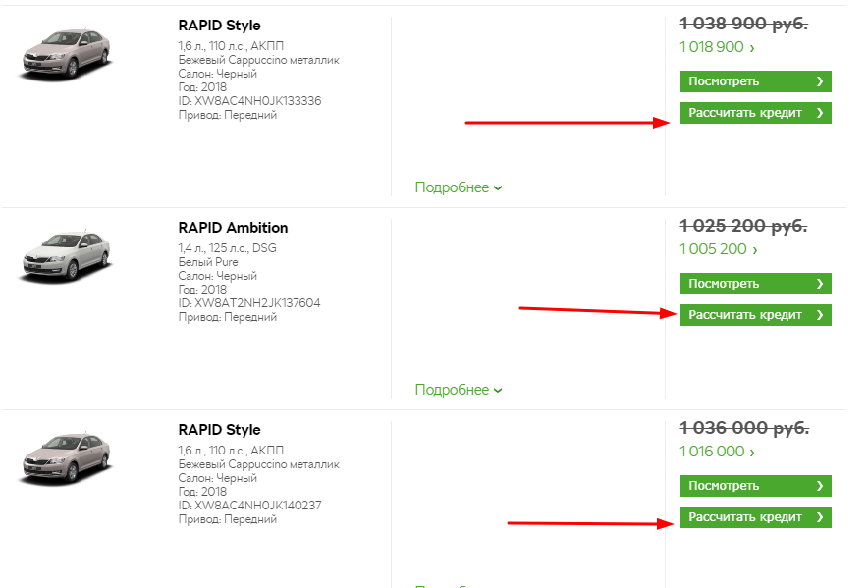Open thumbnail of beige car XW8AC4NH0JK140237

click(66, 457)
